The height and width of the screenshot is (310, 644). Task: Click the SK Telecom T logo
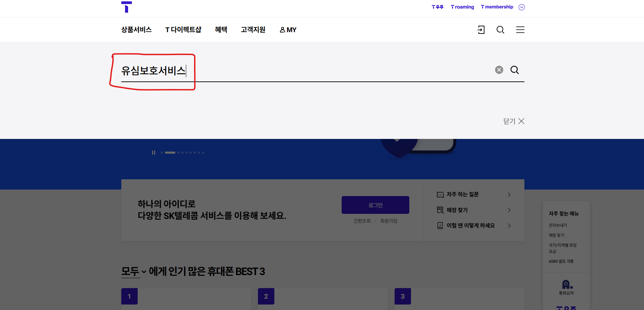tap(126, 7)
